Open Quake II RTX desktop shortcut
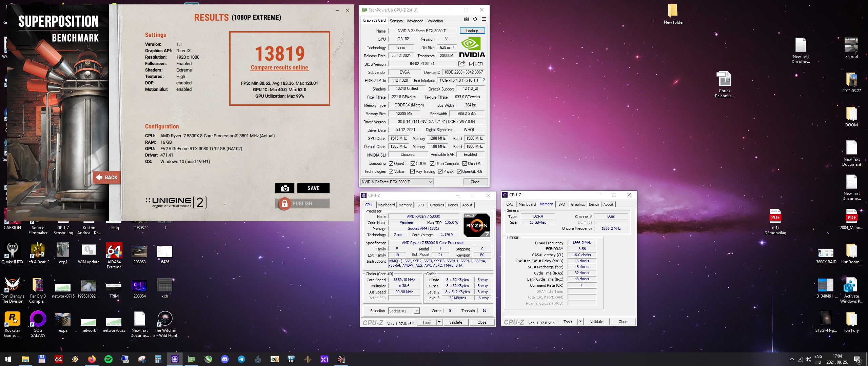Screen dimensions: 868x366 [x=12, y=253]
